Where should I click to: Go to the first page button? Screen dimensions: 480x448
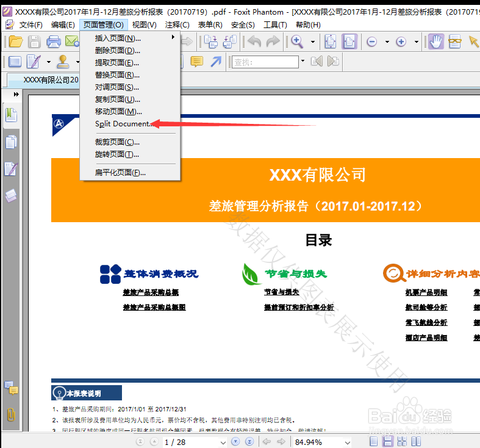(x=140, y=441)
